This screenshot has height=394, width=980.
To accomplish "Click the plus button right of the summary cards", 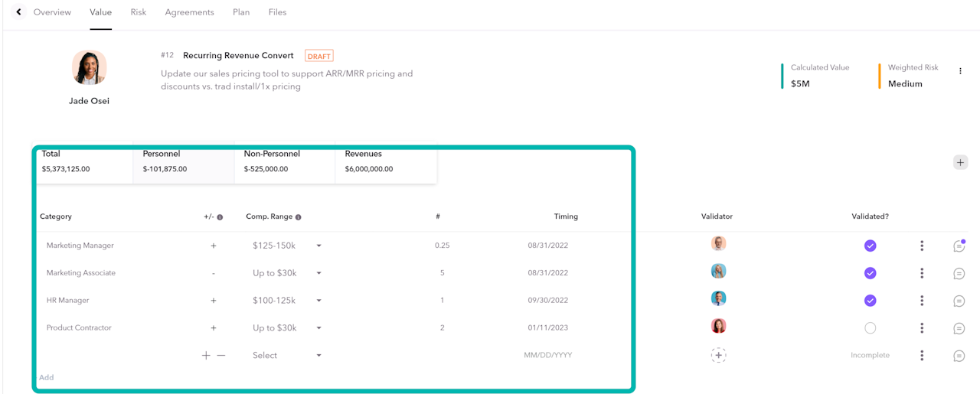I will coord(960,162).
